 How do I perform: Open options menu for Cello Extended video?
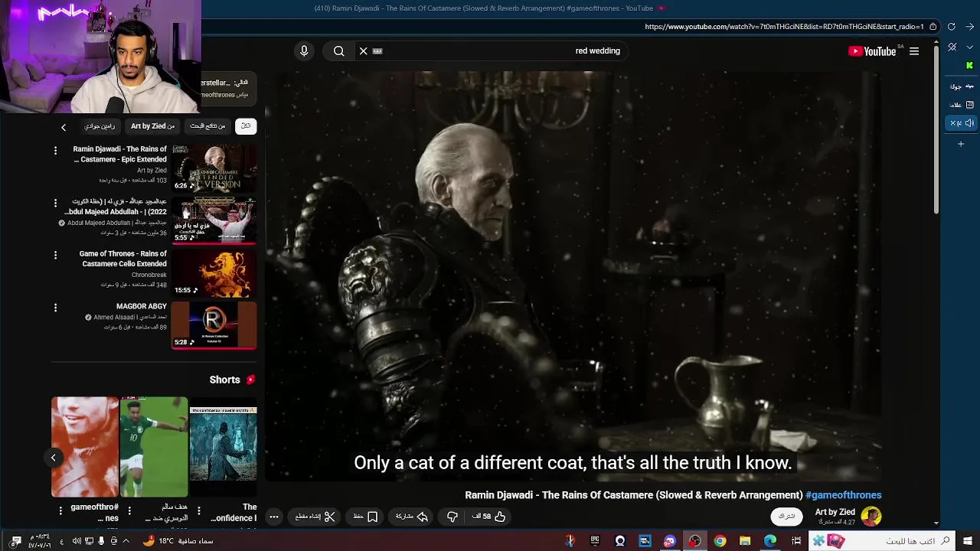55,256
